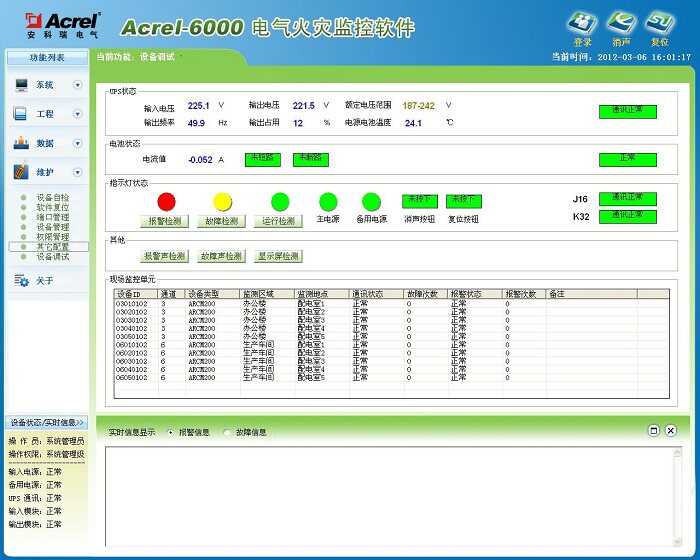Click the 数据 chart icon
The width and height of the screenshot is (700, 560).
click(x=21, y=143)
